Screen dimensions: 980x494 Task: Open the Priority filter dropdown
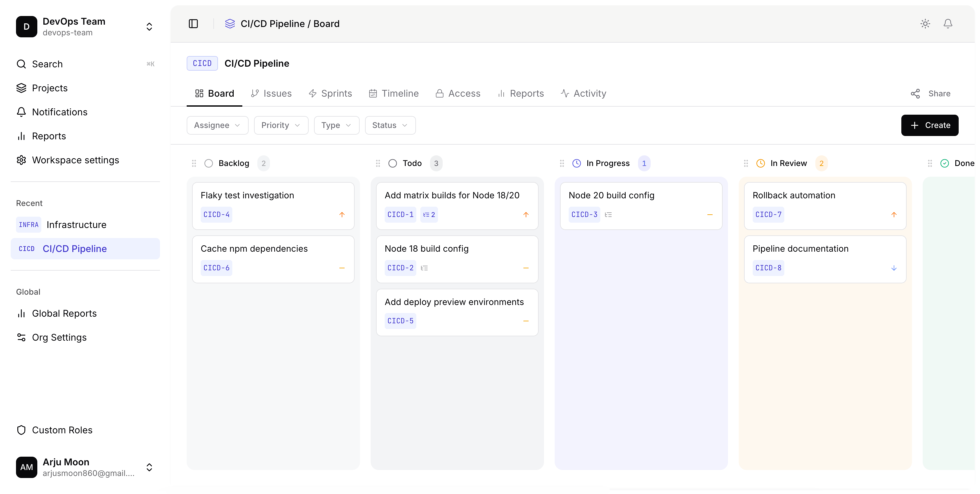[281, 125]
